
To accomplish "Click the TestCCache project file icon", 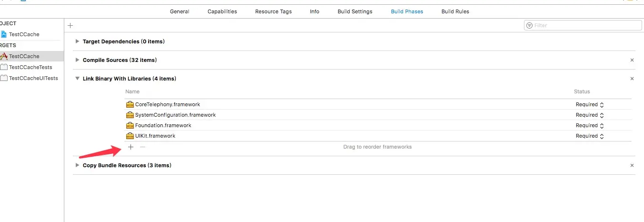I will (4, 34).
